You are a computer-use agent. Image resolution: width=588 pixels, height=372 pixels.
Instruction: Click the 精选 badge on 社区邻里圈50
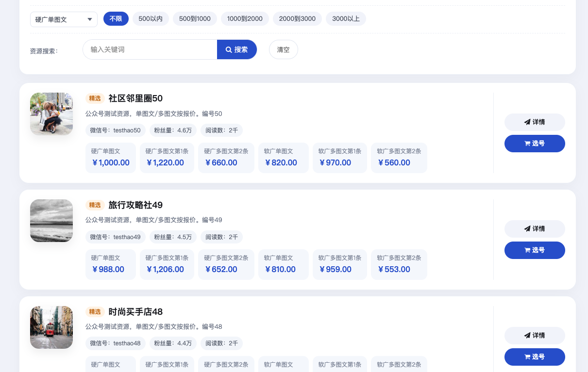click(95, 98)
